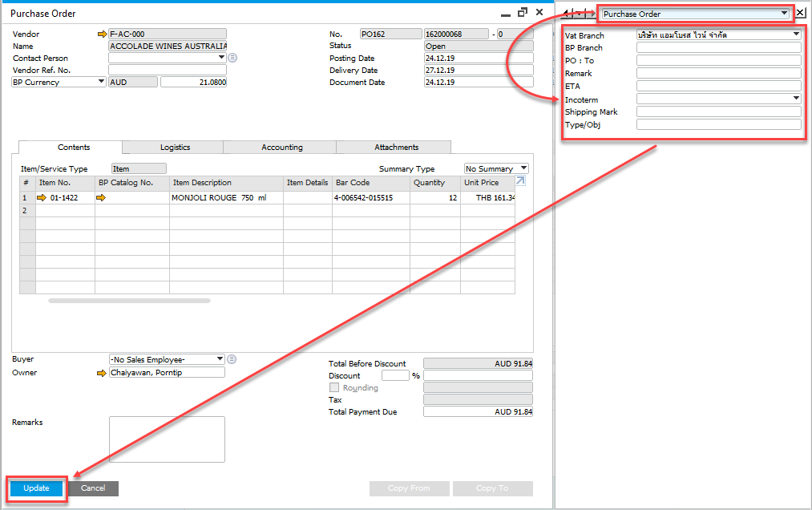Open the vendor link arrow beside F-AC-000
The image size is (812, 510).
click(x=102, y=34)
